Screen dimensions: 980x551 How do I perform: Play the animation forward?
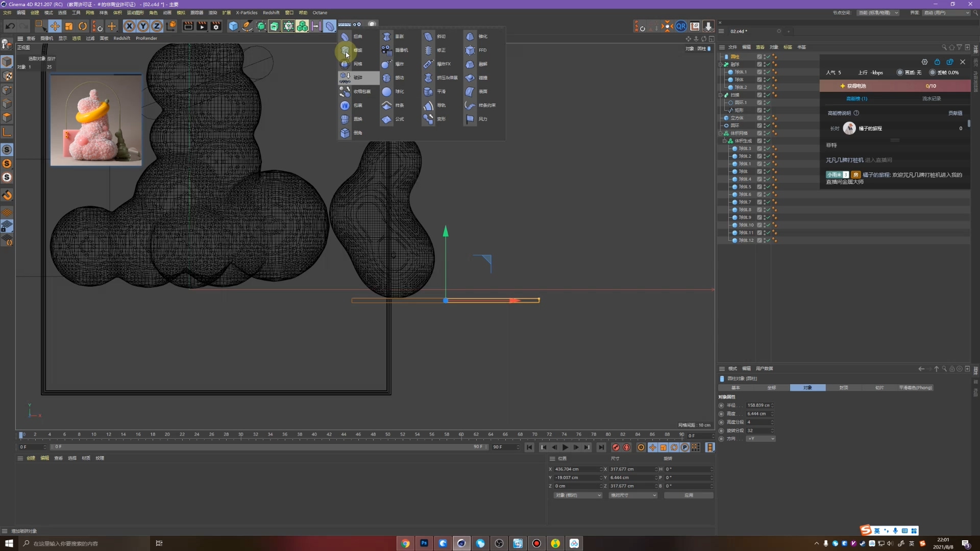(566, 447)
